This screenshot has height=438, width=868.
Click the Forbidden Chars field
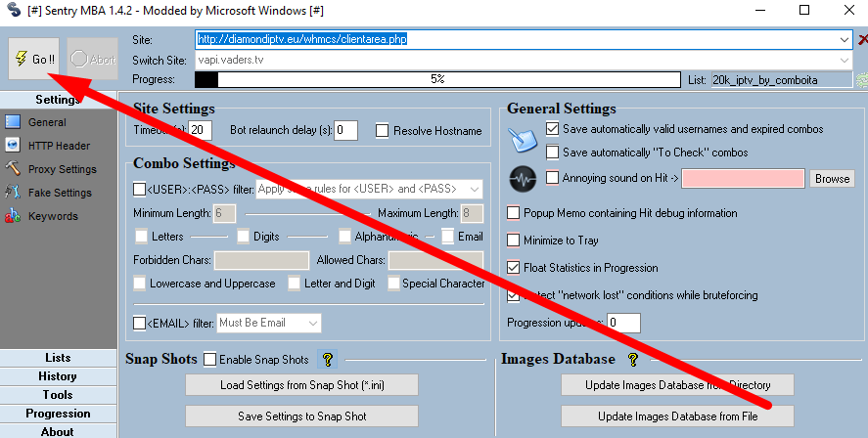[x=261, y=260]
